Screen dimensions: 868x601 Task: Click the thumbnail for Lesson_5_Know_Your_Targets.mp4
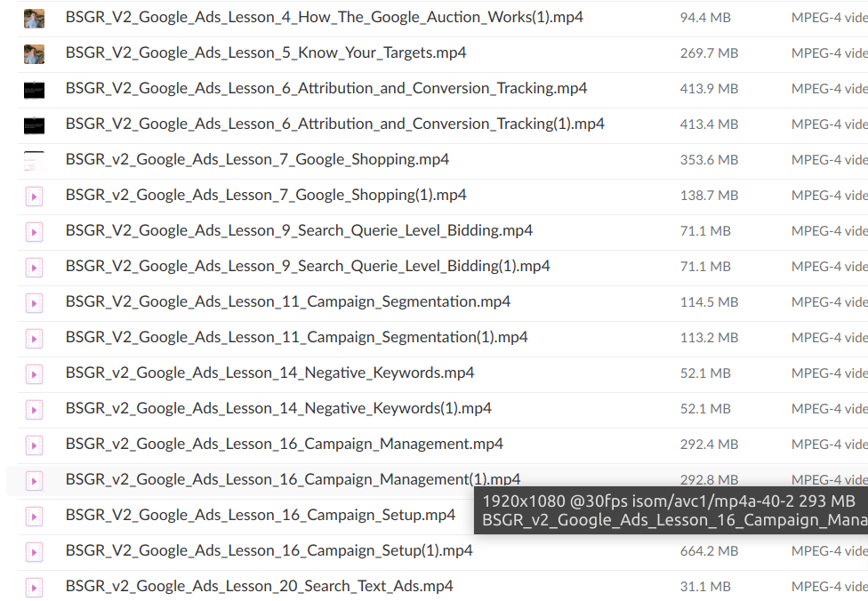[x=34, y=53]
